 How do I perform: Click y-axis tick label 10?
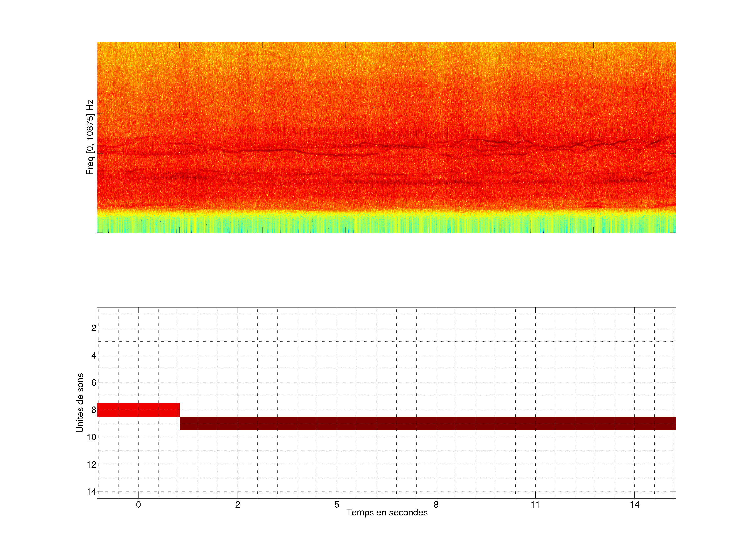point(92,437)
